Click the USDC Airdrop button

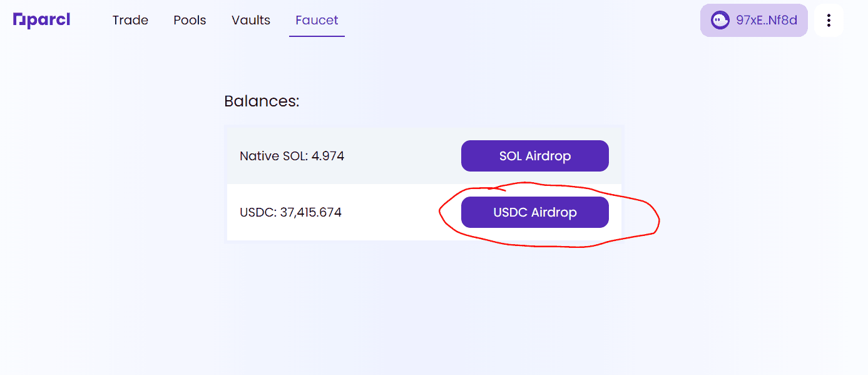(x=534, y=212)
